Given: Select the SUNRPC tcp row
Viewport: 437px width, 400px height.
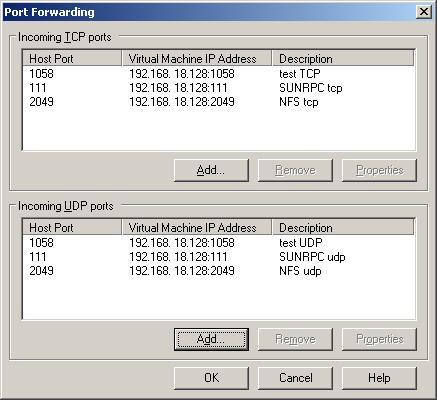Looking at the screenshot, I should pyautogui.click(x=219, y=88).
